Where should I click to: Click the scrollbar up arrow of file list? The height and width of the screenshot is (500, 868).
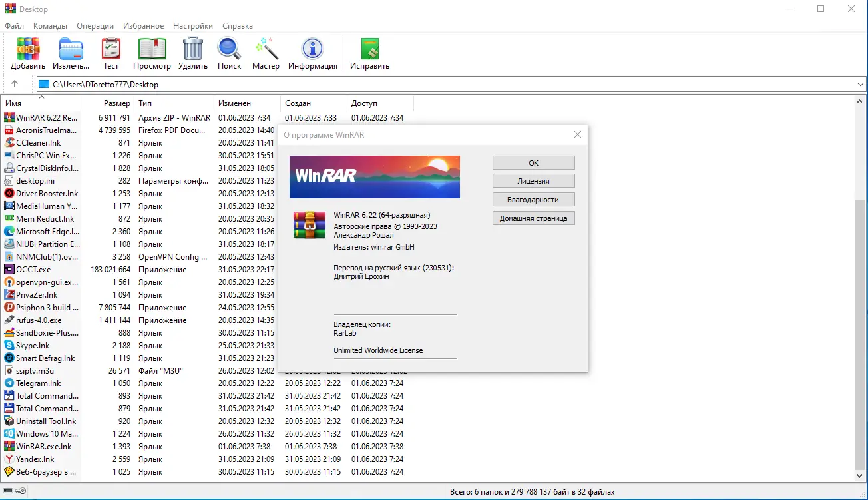pos(860,103)
